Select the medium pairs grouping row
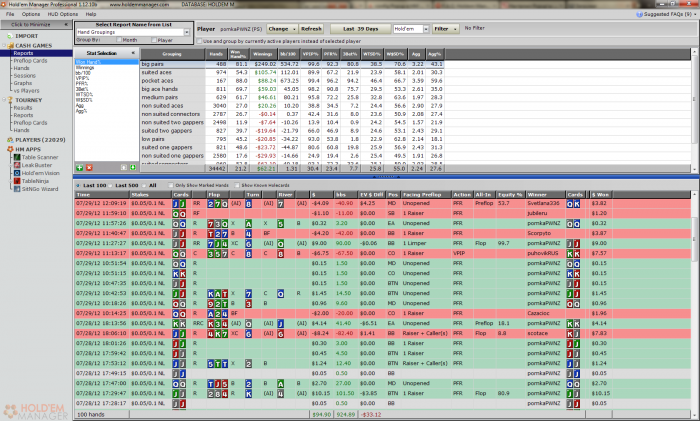This screenshot has height=421, width=700. coord(292,97)
